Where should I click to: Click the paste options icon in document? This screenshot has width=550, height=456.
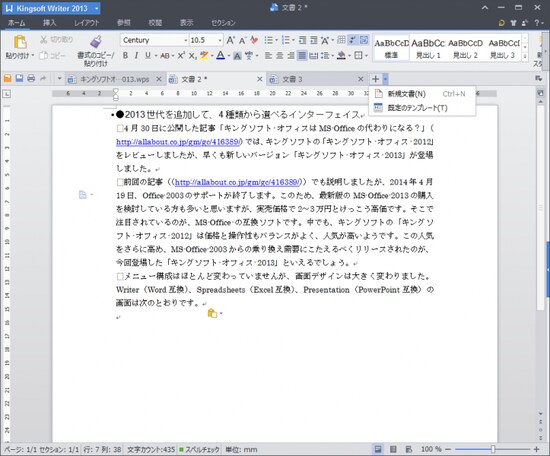point(212,313)
